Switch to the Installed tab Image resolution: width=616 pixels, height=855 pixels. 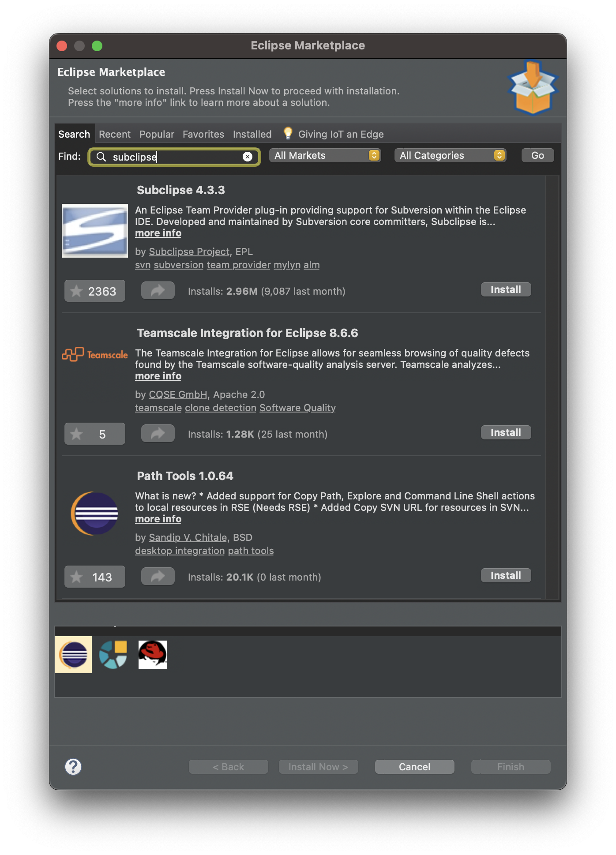pos(252,134)
